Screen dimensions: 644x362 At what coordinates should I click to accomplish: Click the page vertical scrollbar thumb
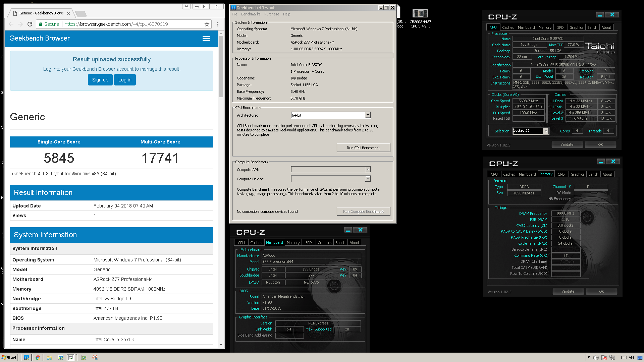221,66
